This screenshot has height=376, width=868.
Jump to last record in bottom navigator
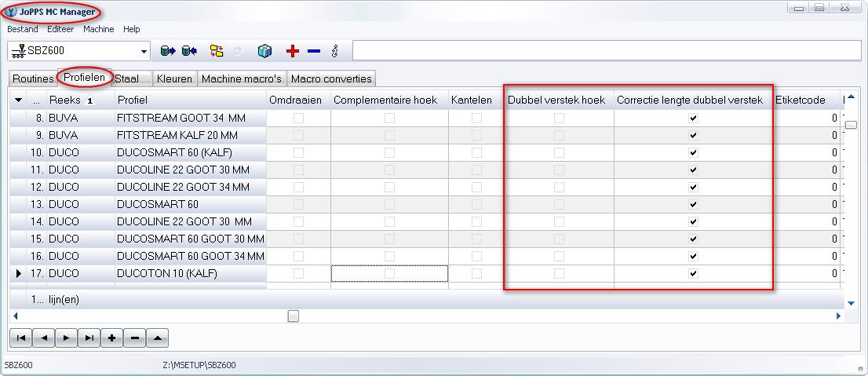click(x=89, y=338)
